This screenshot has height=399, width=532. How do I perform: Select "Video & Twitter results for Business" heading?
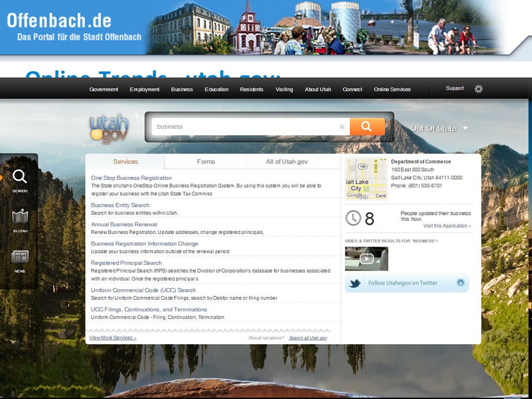(391, 241)
